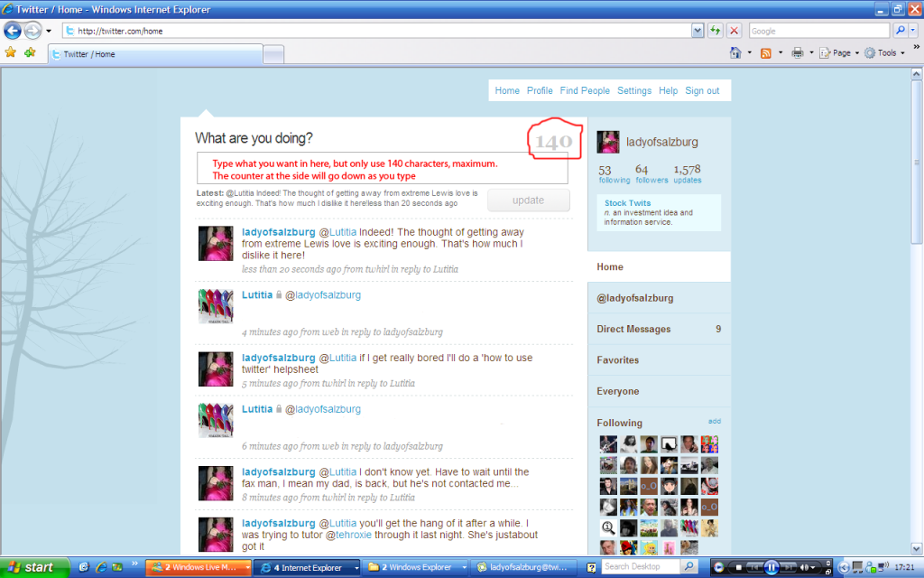Click the search magnifier icon in IE toolbar
This screenshot has height=578, width=924.
900,31
